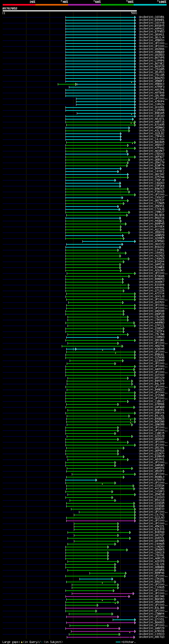This screenshot has height=644, width=169.
Task: Select the UniRef100_Q757A4 label
Action: (x=152, y=177)
